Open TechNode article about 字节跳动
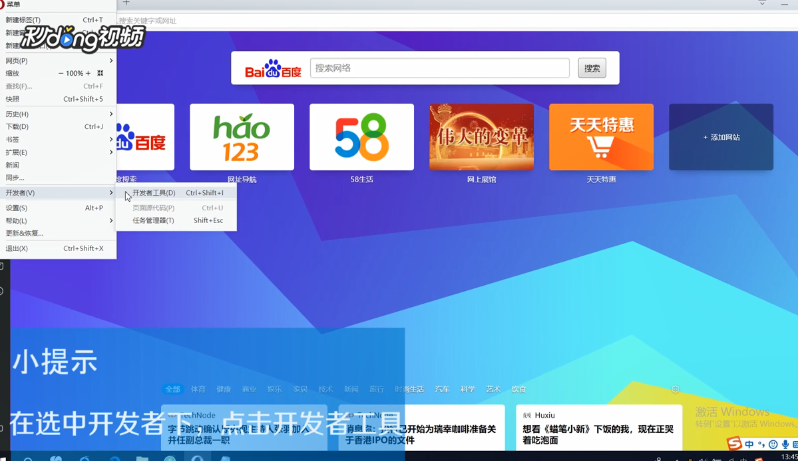The image size is (798, 461). tap(244, 427)
